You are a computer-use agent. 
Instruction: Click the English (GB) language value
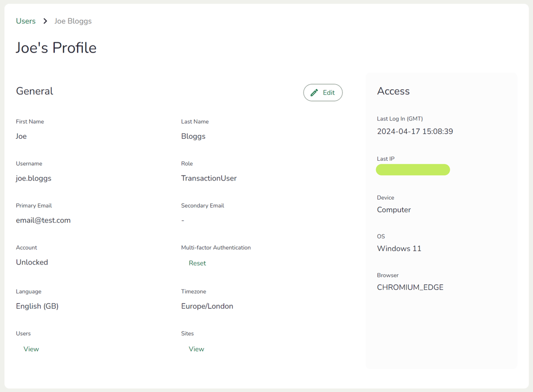click(37, 306)
